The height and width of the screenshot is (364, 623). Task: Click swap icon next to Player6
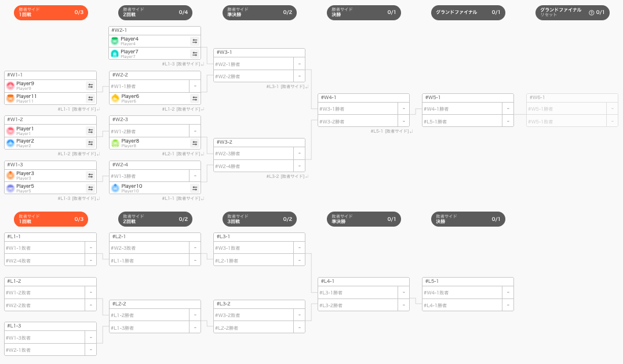pyautogui.click(x=195, y=98)
